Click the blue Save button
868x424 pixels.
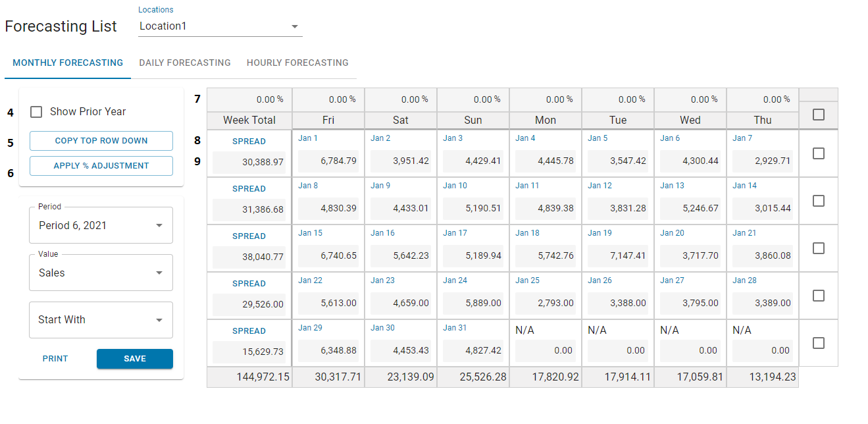click(x=134, y=359)
